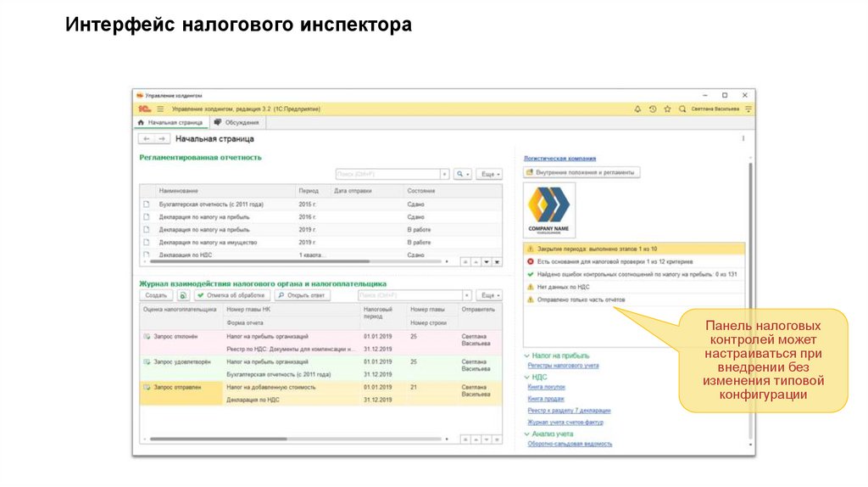Viewport: 868px width, 487px height.
Task: Open the Еще dropdown in Регламентированная отчетность
Action: pos(488,174)
